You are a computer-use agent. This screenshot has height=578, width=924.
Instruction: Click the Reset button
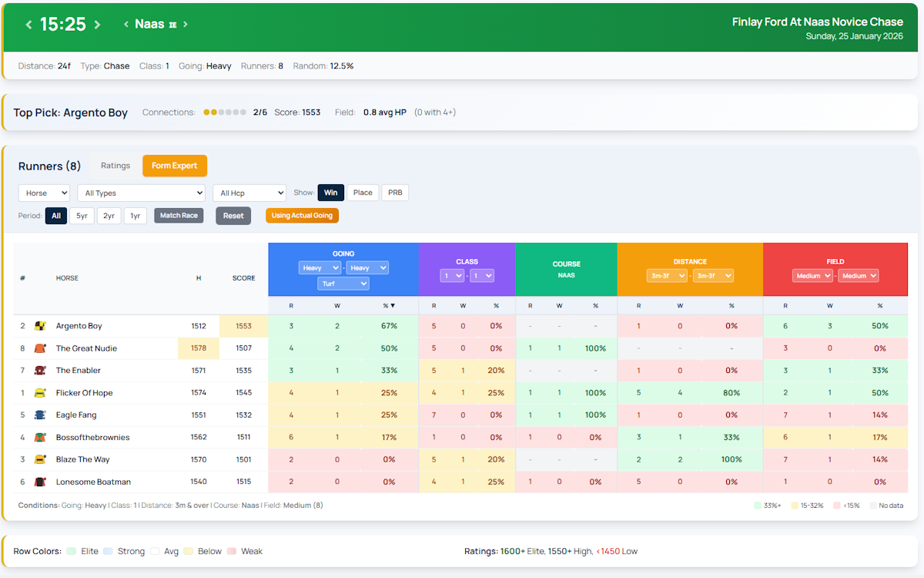coord(233,216)
